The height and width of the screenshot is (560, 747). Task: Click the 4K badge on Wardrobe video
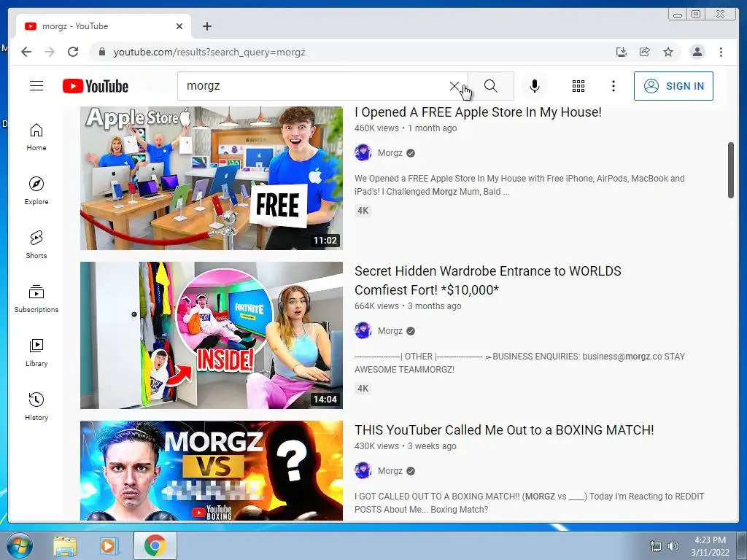pyautogui.click(x=363, y=389)
